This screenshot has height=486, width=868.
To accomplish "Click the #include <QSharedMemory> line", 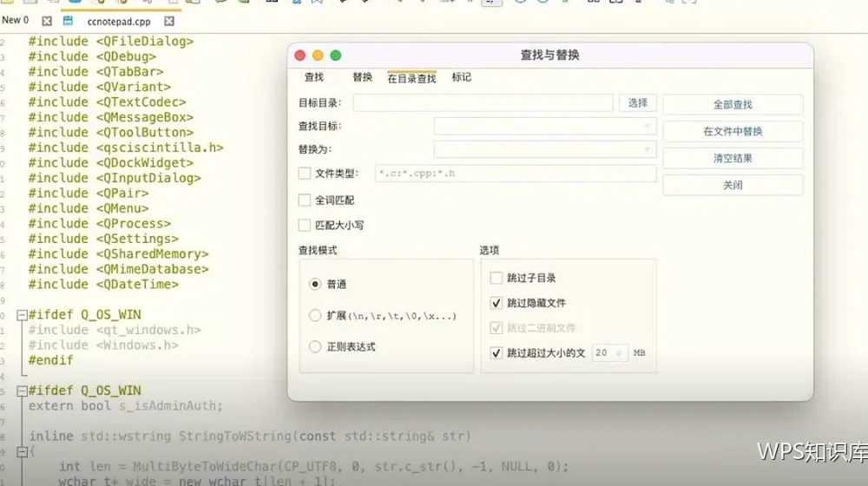I will [118, 254].
